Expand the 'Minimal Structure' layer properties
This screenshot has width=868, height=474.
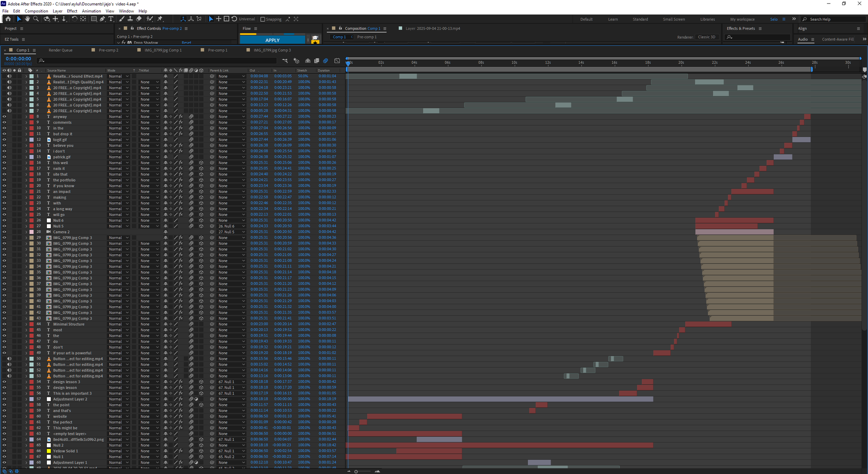(26, 324)
